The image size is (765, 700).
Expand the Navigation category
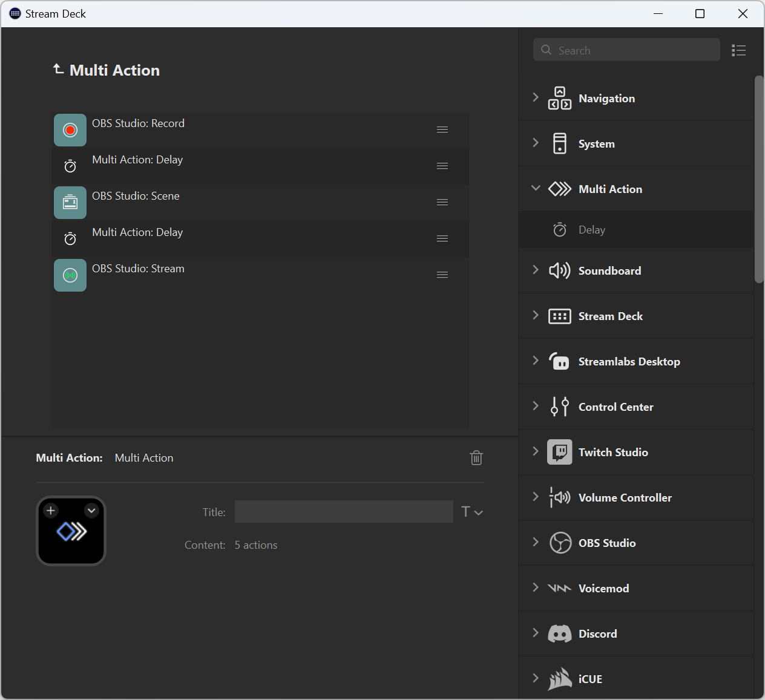click(x=535, y=97)
